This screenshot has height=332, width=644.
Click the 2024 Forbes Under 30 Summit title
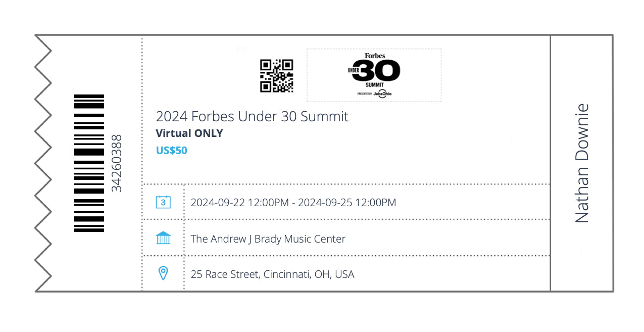pos(252,116)
